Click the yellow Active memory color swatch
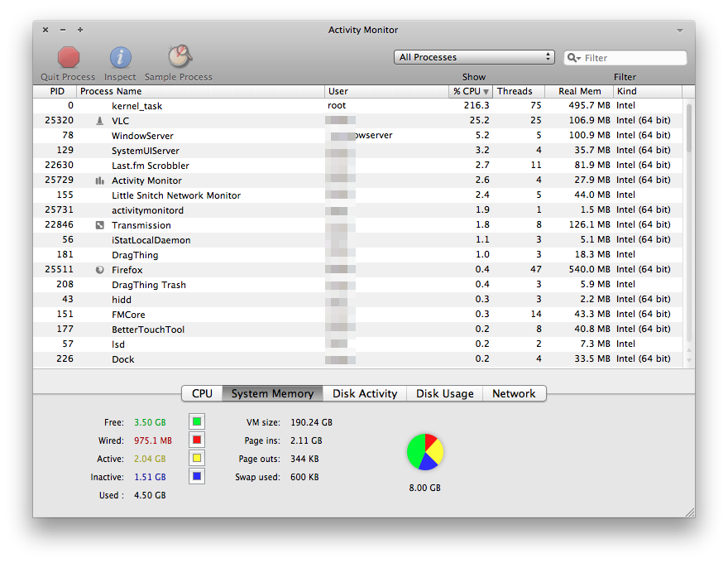 pos(197,458)
